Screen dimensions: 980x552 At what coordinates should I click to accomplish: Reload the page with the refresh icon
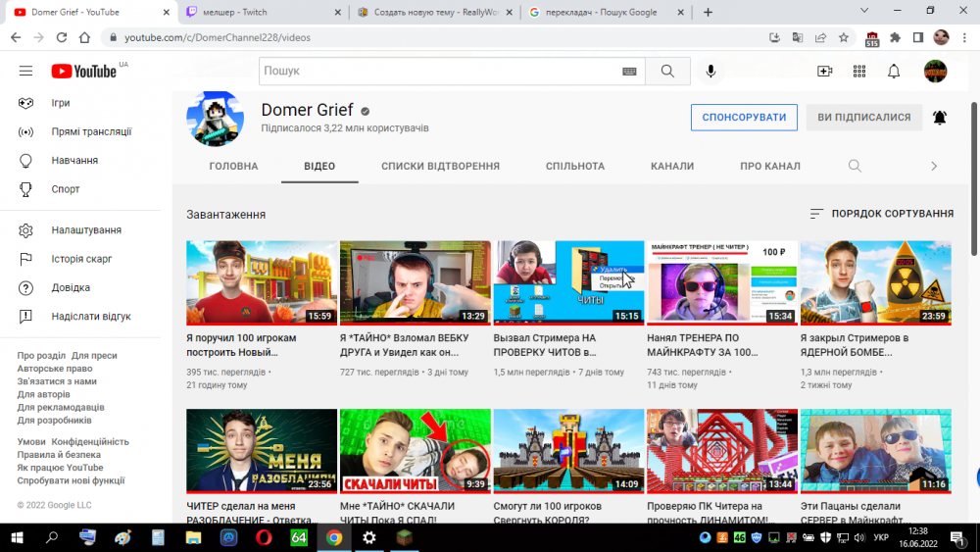(61, 37)
